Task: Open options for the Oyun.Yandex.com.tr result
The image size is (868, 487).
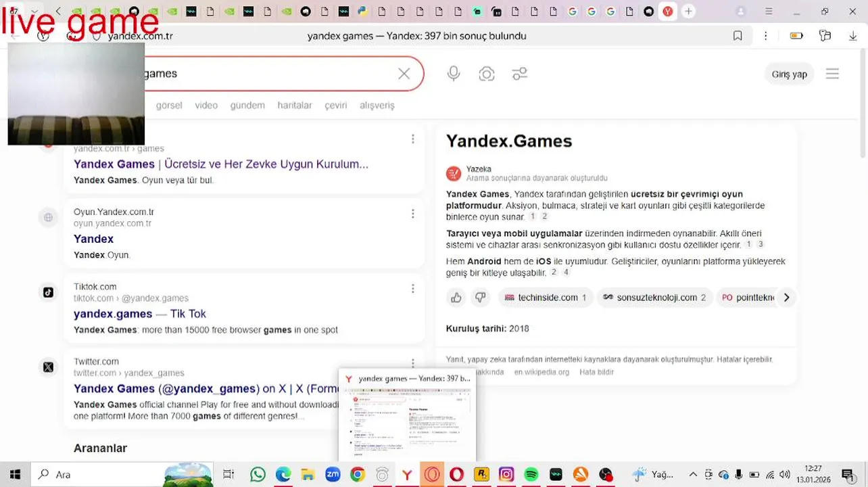Action: (x=412, y=214)
